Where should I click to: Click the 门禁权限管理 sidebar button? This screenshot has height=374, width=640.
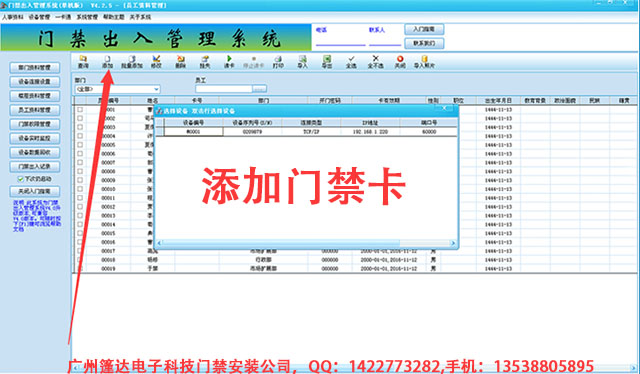point(35,124)
